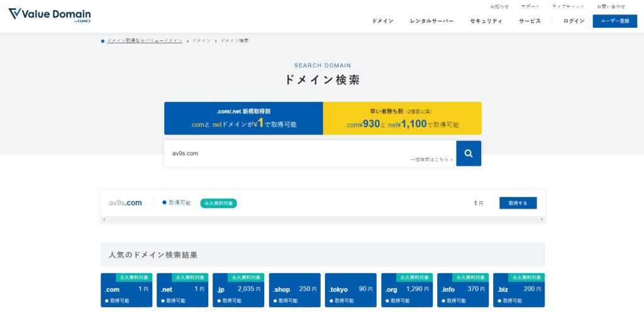Click the 取得する button for av9s.com
The width and height of the screenshot is (644, 331).
point(518,203)
